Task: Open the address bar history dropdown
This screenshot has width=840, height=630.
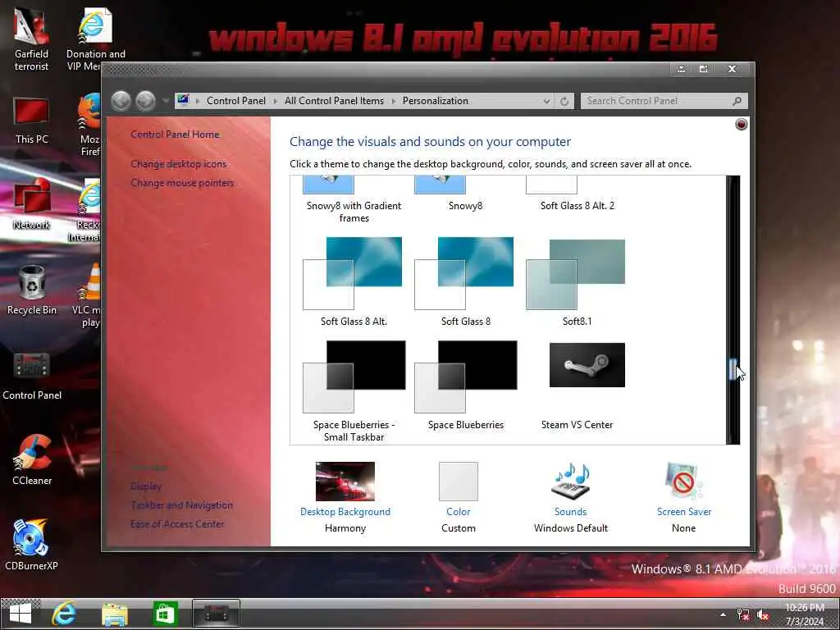Action: coord(546,101)
